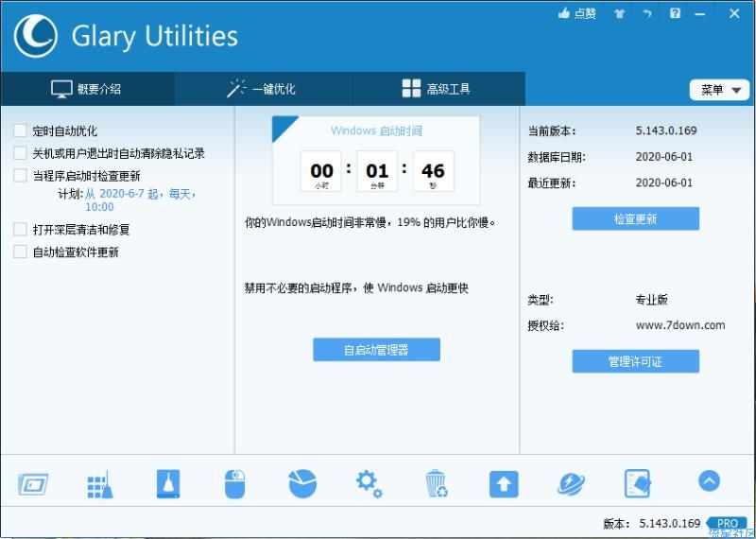
Task: Open the 高级工具 tab
Action: click(x=437, y=89)
